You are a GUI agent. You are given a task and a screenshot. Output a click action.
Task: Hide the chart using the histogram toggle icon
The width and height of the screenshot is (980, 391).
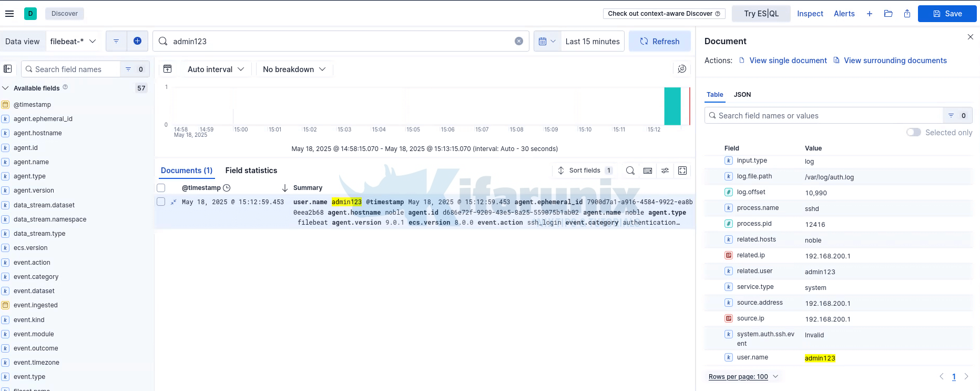[x=168, y=69]
